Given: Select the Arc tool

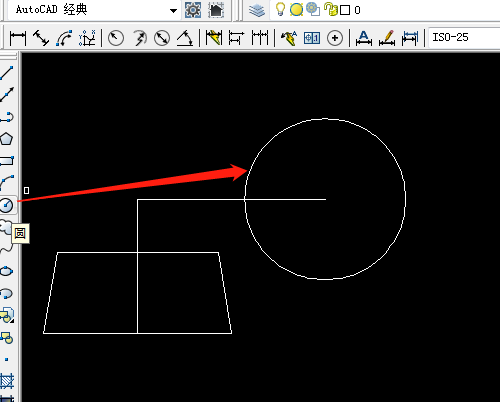Looking at the screenshot, I should point(6,183).
